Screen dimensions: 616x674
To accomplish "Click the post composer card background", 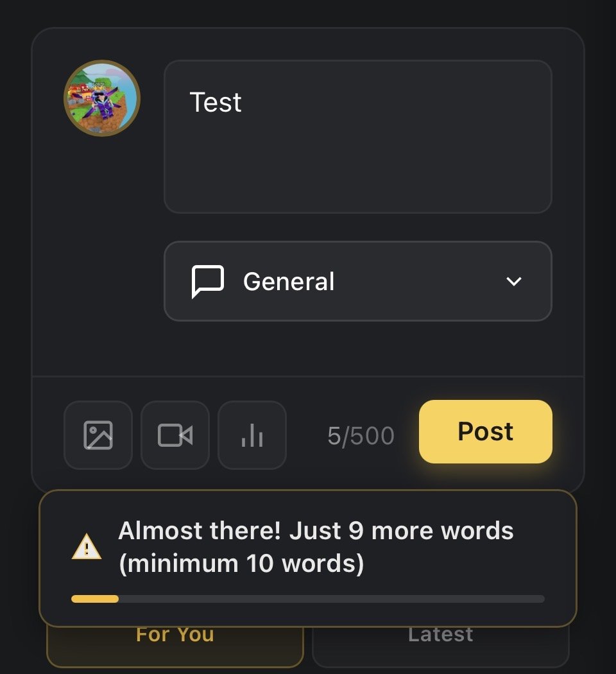I will [x=308, y=353].
